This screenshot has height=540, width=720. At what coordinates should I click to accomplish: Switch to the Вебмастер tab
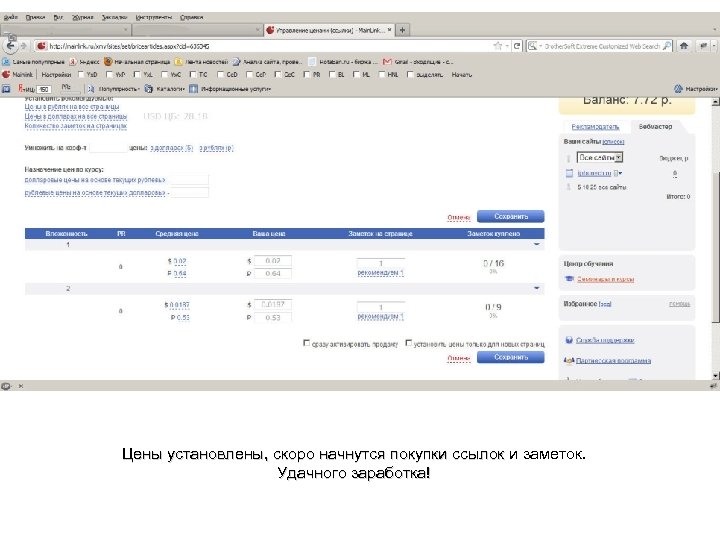pos(655,126)
